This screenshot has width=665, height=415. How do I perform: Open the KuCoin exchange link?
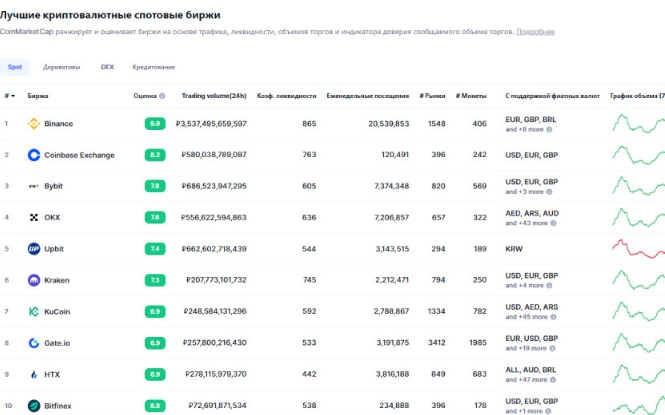tap(57, 312)
